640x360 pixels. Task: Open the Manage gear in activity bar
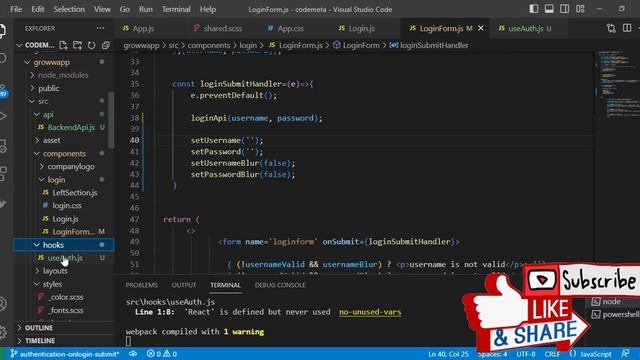2,331
